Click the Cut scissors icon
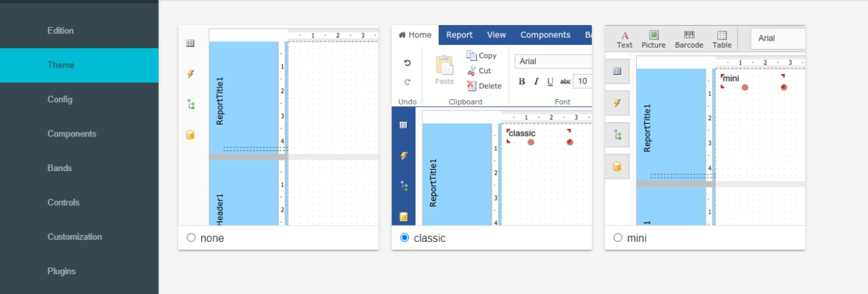868x294 pixels. (x=472, y=71)
